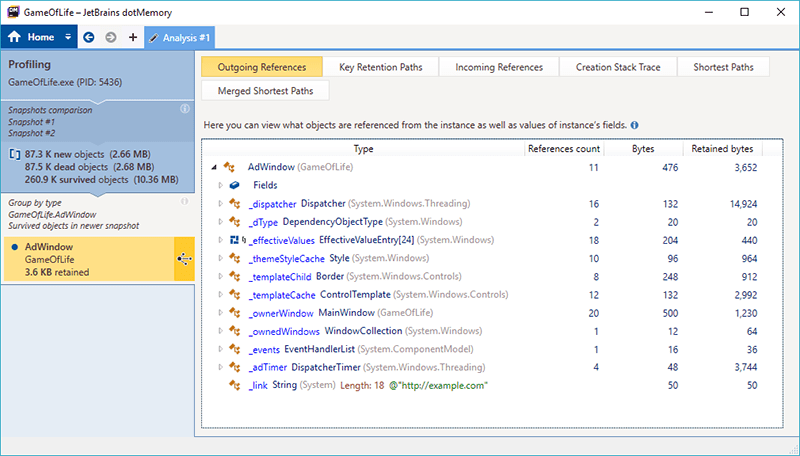Sort by the Type column header
This screenshot has width=800, height=456.
coord(363,148)
